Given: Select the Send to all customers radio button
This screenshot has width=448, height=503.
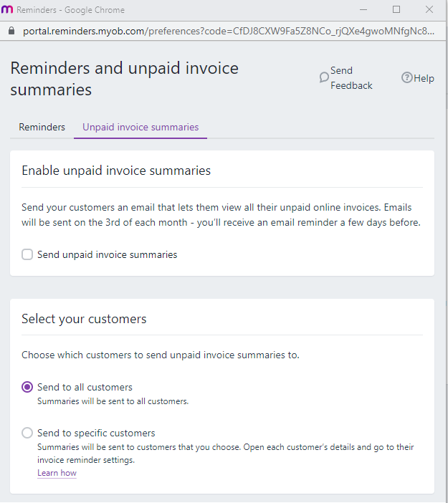Looking at the screenshot, I should (27, 387).
